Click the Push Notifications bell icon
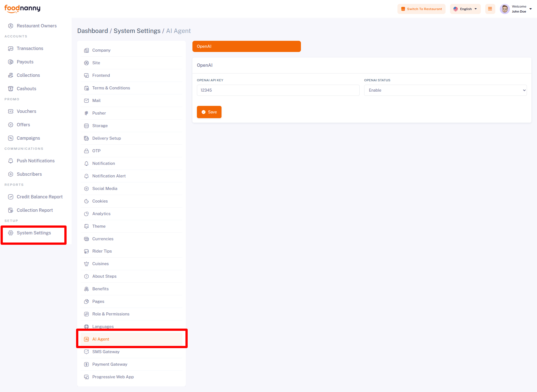 tap(11, 161)
